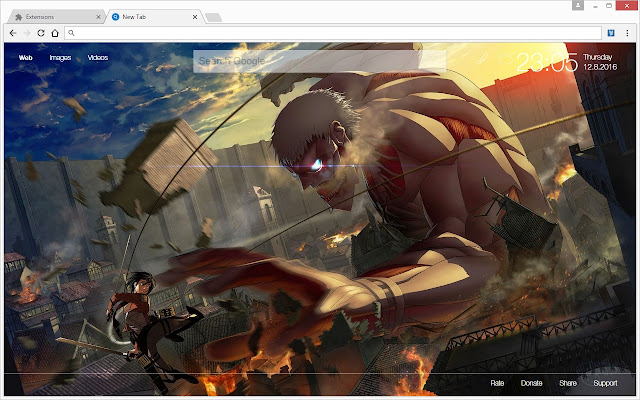Viewport: 640px width, 400px height.
Task: Minimize the Chrome window
Action: coord(596,6)
